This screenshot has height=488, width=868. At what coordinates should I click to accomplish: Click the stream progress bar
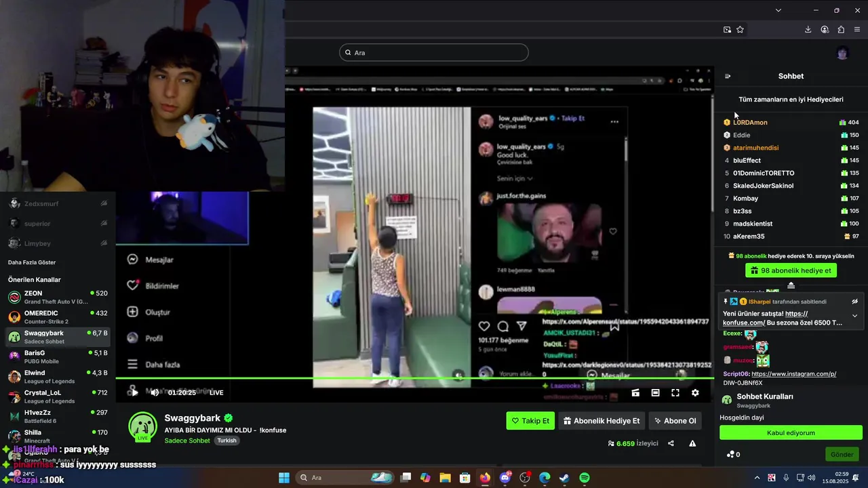415,378
